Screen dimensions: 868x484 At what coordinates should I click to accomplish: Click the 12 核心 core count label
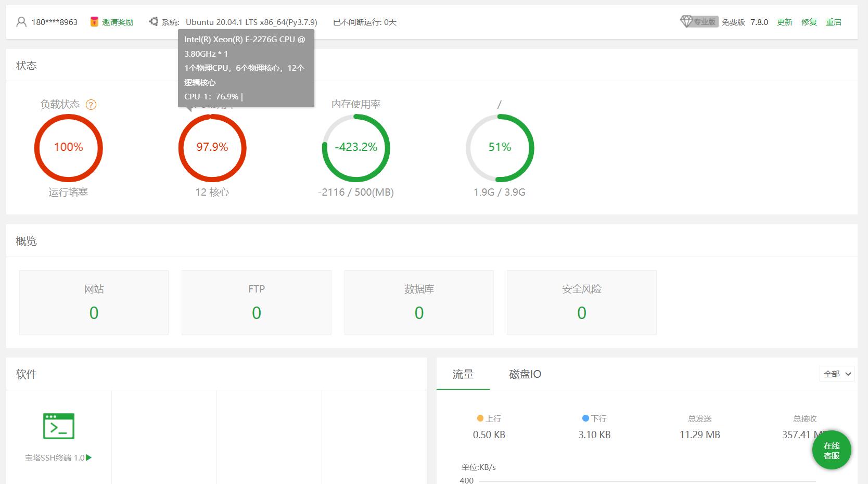pyautogui.click(x=212, y=192)
